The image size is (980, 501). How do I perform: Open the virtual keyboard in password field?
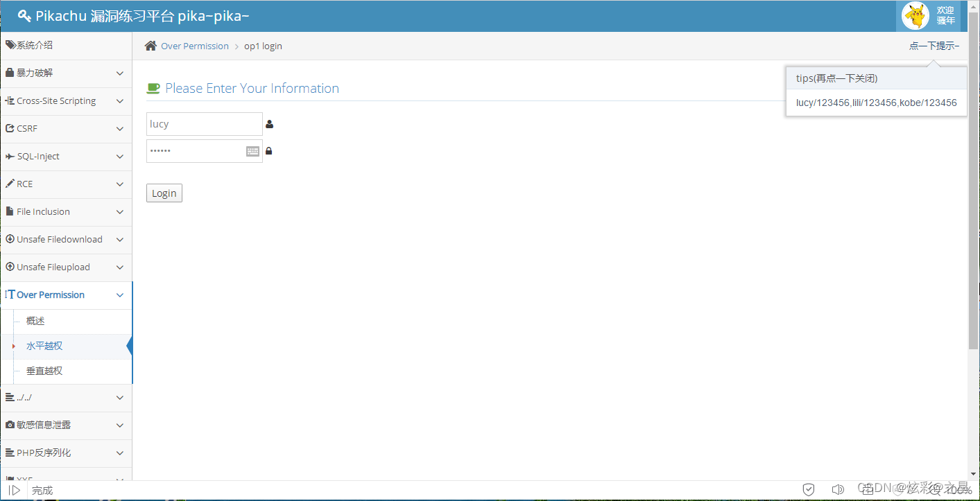[252, 151]
